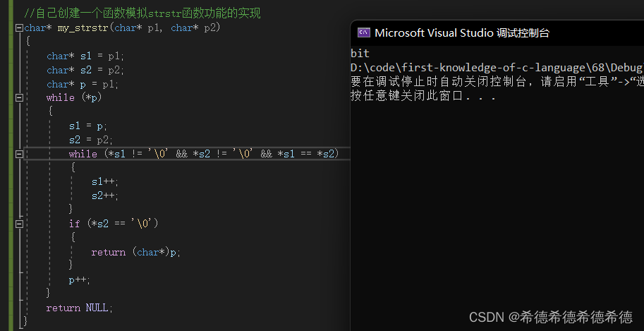The height and width of the screenshot is (331, 644).
Task: Click the line s1 = p;
Action: (88, 126)
